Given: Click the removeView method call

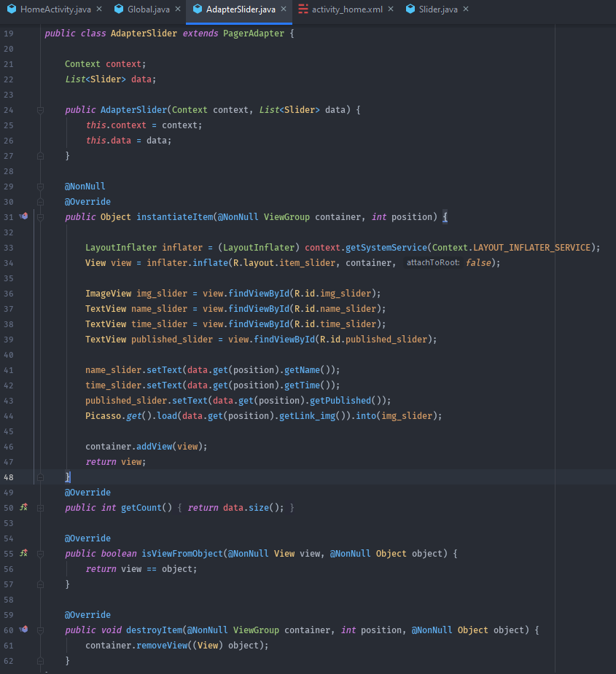Looking at the screenshot, I should [162, 645].
